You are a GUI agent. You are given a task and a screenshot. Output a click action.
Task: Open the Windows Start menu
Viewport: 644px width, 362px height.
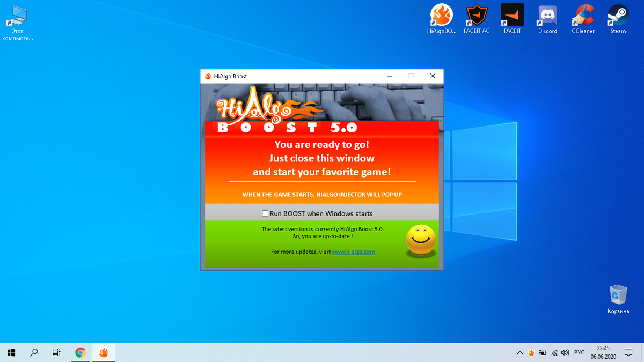[12, 352]
